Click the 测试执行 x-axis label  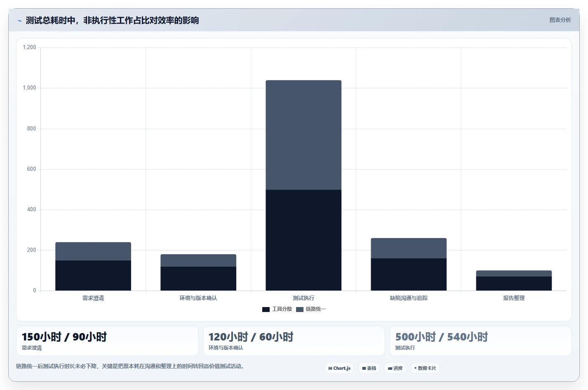(303, 298)
